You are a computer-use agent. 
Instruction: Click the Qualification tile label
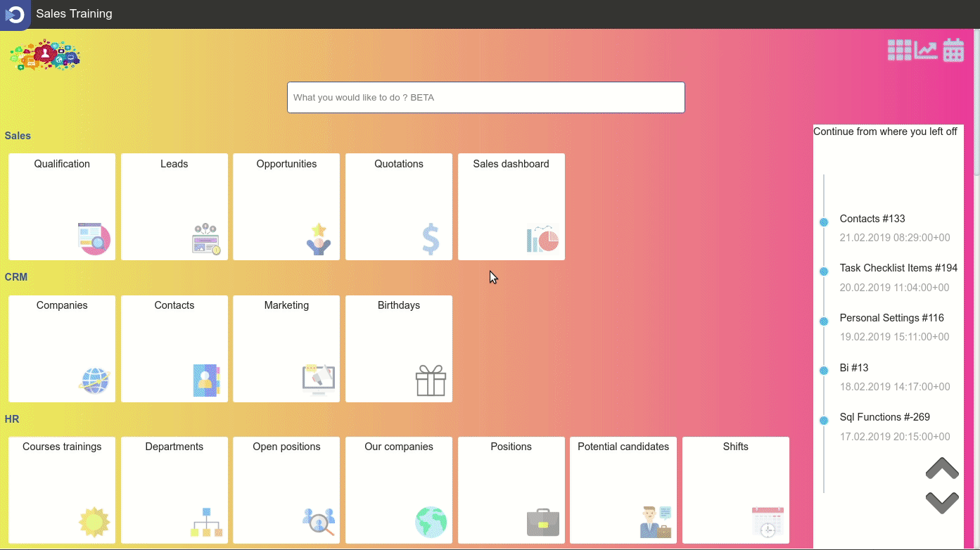[x=62, y=164]
